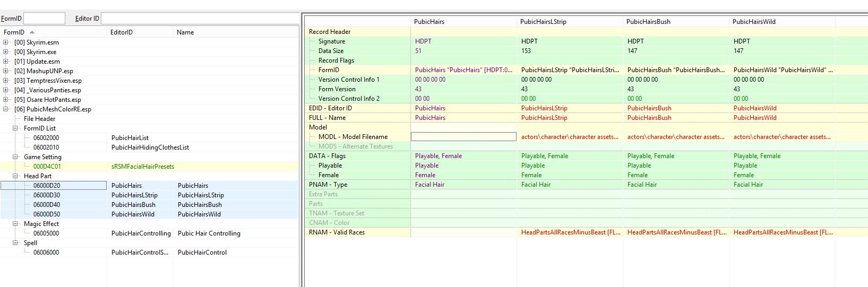Expand the [00] Skyrim.esm node

6,42
